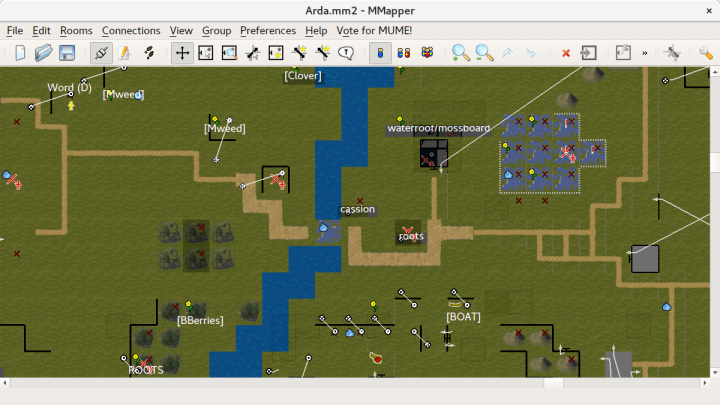Click the vertical scrollbar up arrow
The image size is (720, 405).
[x=715, y=72]
